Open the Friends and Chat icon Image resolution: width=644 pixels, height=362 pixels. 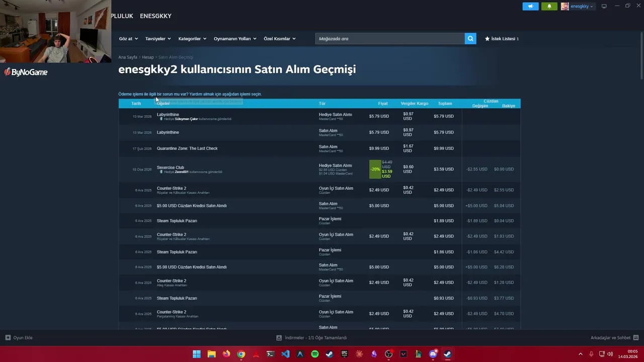(636, 338)
